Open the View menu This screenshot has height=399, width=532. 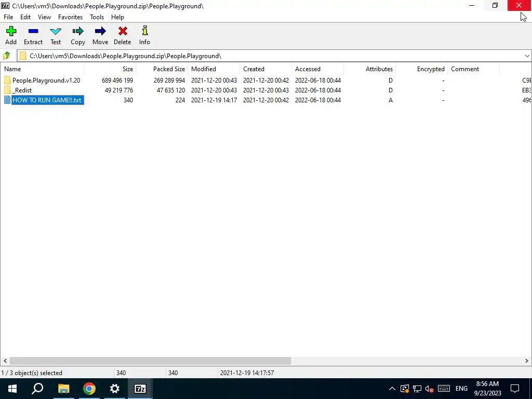45,17
